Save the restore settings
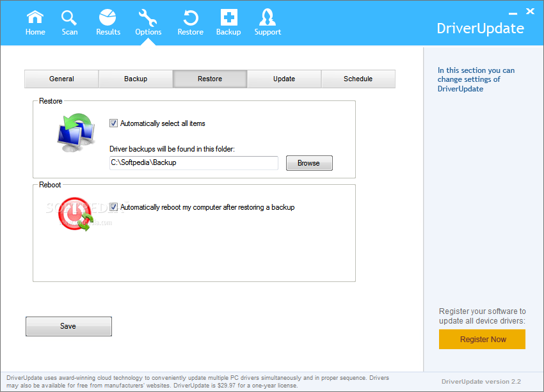The width and height of the screenshot is (544, 392). pyautogui.click(x=68, y=326)
